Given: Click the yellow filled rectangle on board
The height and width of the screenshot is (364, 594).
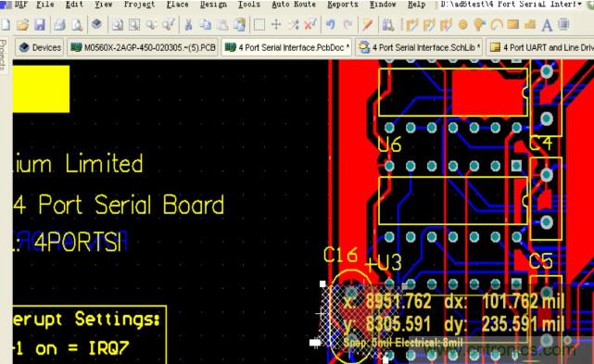Looking at the screenshot, I should point(41,89).
